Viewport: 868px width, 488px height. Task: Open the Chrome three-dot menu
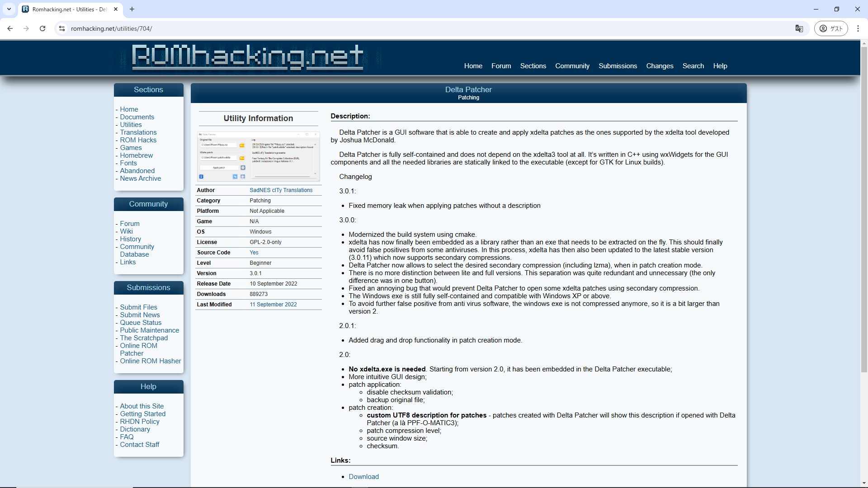coord(858,28)
